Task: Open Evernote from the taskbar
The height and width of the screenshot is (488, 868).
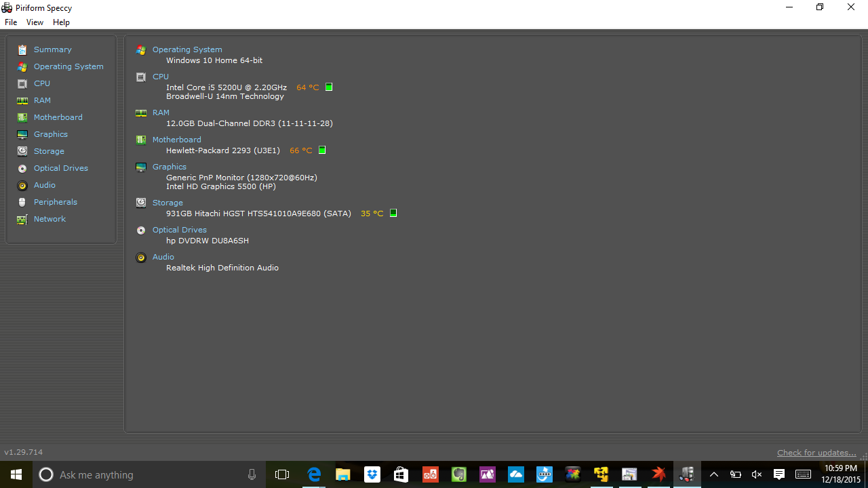Action: click(459, 474)
